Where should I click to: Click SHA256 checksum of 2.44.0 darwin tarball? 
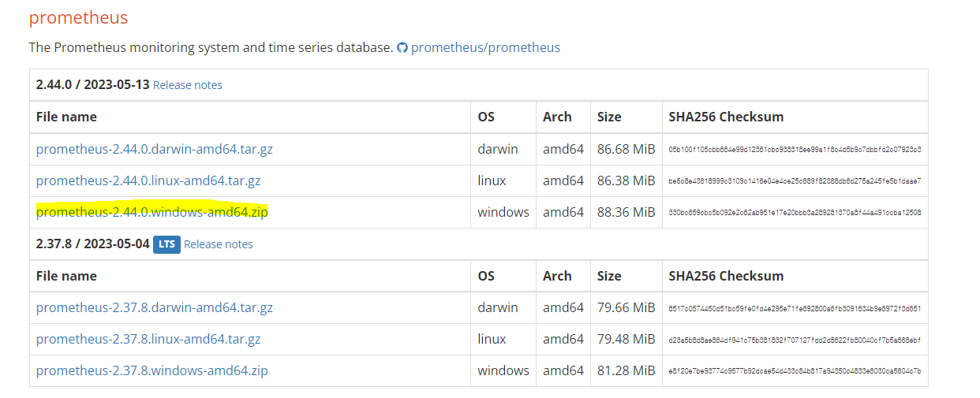click(x=795, y=149)
